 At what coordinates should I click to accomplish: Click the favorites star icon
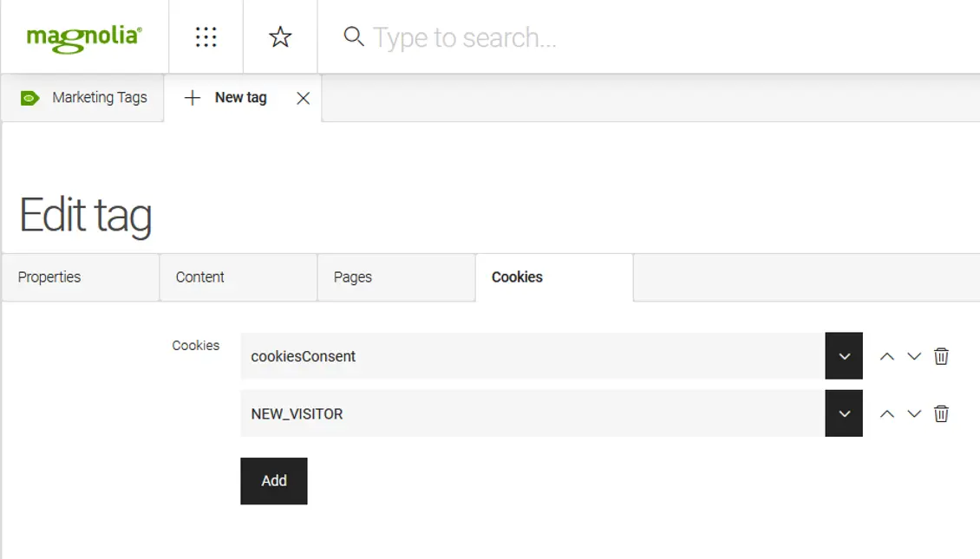pyautogui.click(x=279, y=36)
